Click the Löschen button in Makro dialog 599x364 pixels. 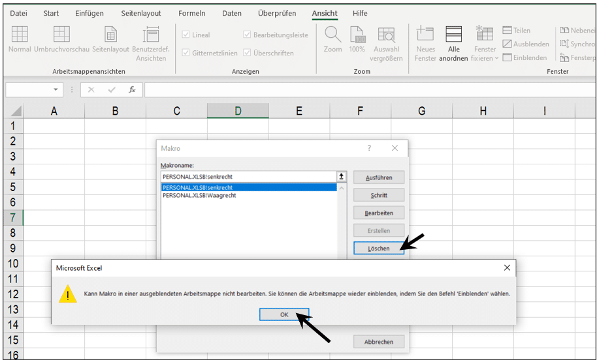coord(379,249)
